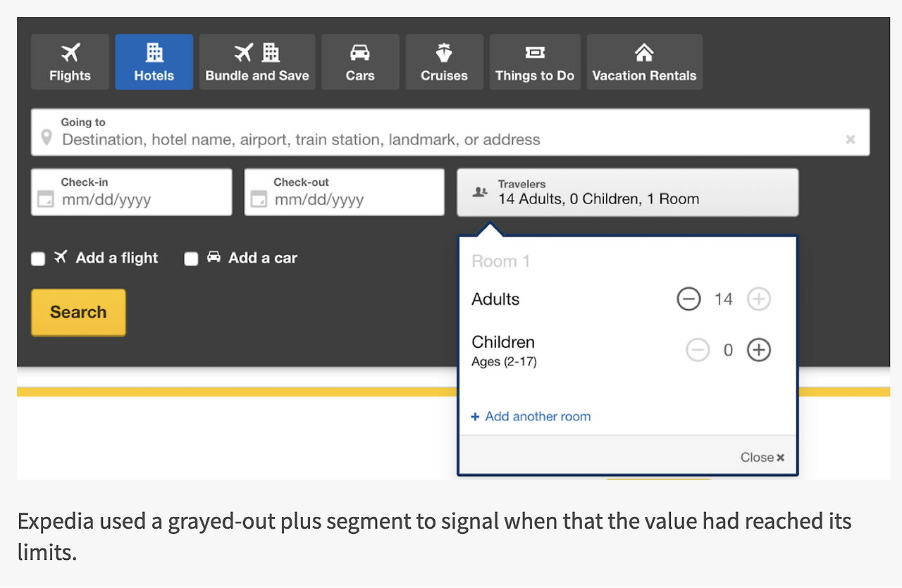Image resolution: width=902 pixels, height=588 pixels.
Task: Click the travelers people icon
Action: click(x=480, y=192)
